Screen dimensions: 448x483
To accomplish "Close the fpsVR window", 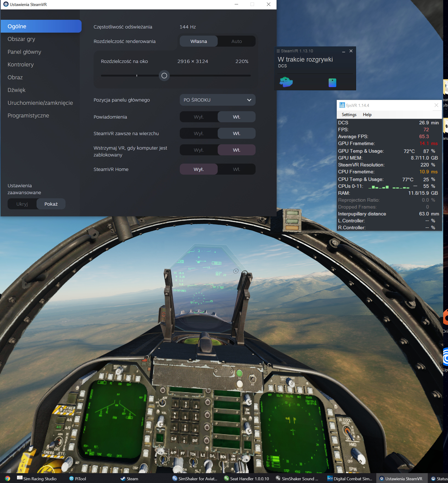I will (436, 105).
